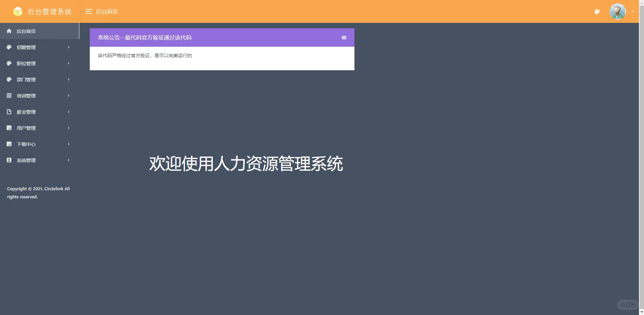Click the icon next to 下载中心

9,144
